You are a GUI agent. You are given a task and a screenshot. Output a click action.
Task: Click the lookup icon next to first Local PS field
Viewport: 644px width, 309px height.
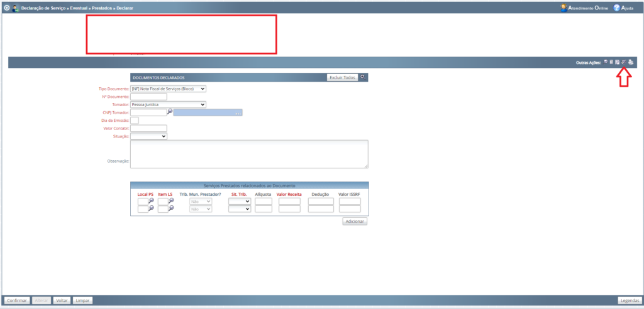pyautogui.click(x=152, y=200)
